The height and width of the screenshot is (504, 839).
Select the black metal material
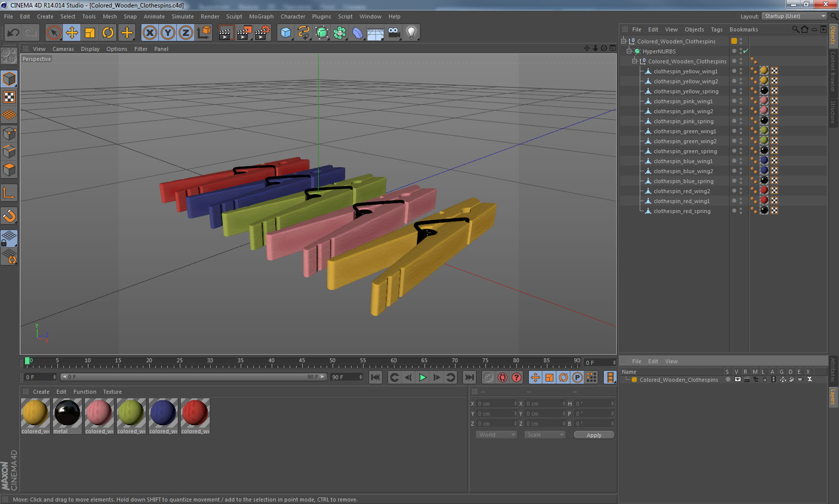coord(67,416)
